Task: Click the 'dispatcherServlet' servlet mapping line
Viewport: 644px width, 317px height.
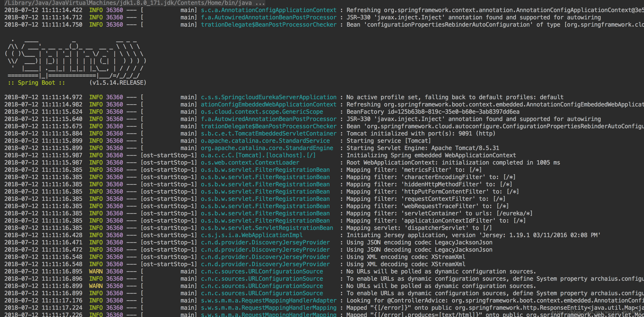Action: [x=419, y=227]
